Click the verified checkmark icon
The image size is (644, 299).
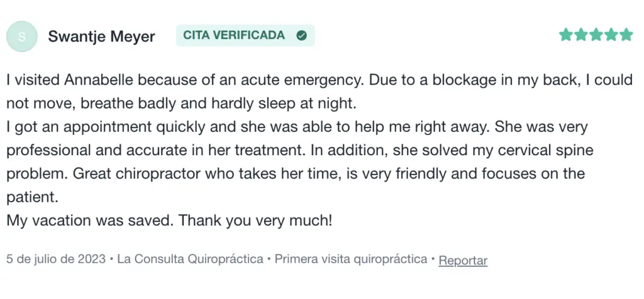coord(301,36)
